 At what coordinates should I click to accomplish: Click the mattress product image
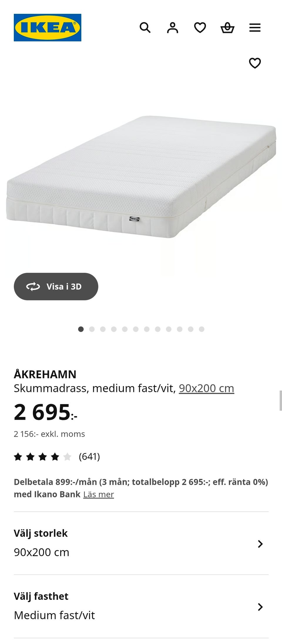141,176
